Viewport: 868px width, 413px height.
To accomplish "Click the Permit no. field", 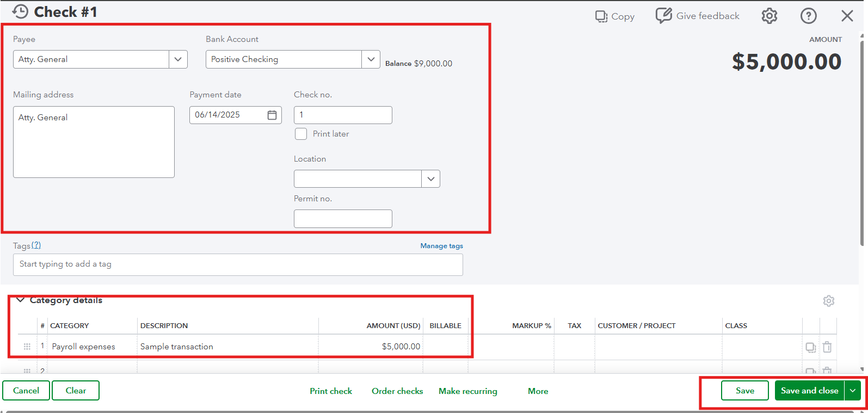I will [343, 219].
